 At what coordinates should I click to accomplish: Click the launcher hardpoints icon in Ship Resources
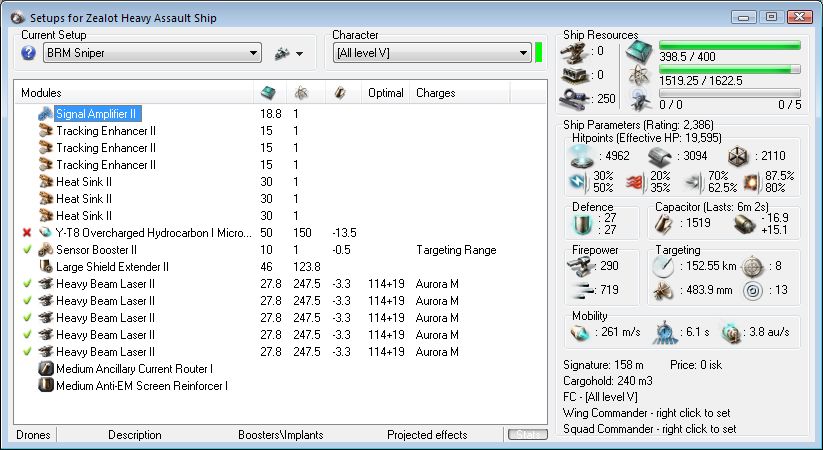pyautogui.click(x=574, y=75)
